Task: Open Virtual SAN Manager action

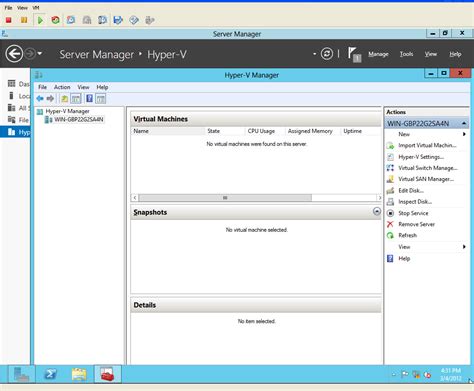Action: point(427,179)
